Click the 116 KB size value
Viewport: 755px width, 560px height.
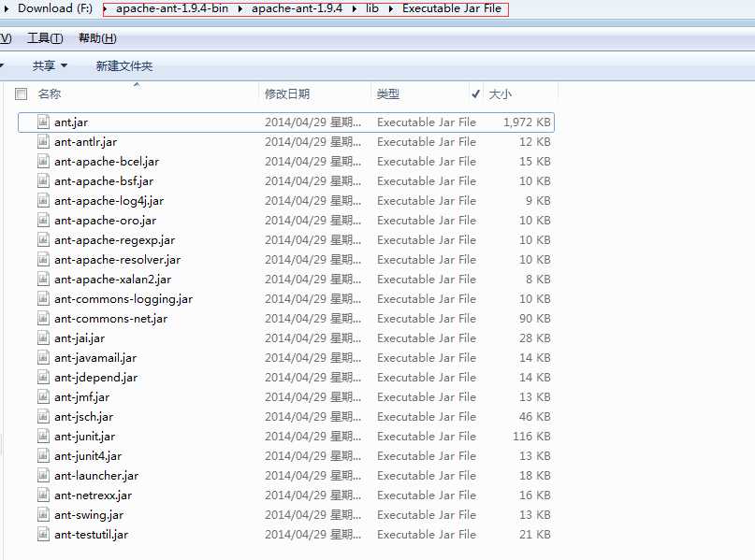(x=531, y=436)
